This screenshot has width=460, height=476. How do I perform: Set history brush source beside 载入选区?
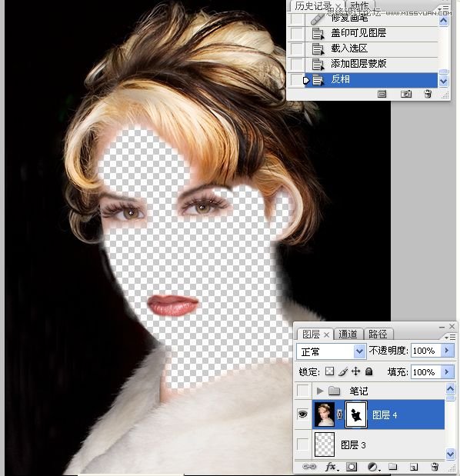(x=296, y=48)
